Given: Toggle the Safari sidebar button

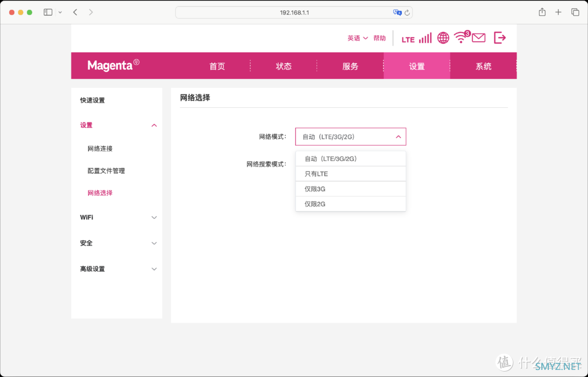Looking at the screenshot, I should point(48,13).
